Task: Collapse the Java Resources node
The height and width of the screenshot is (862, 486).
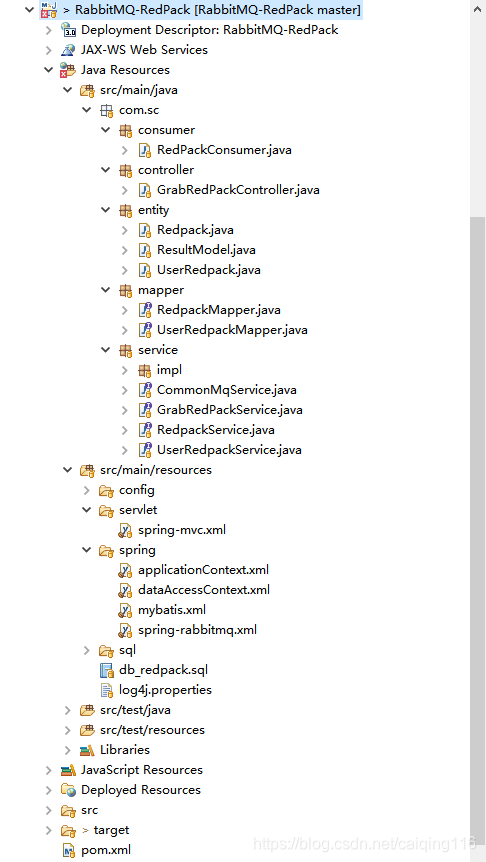Action: (x=49, y=70)
